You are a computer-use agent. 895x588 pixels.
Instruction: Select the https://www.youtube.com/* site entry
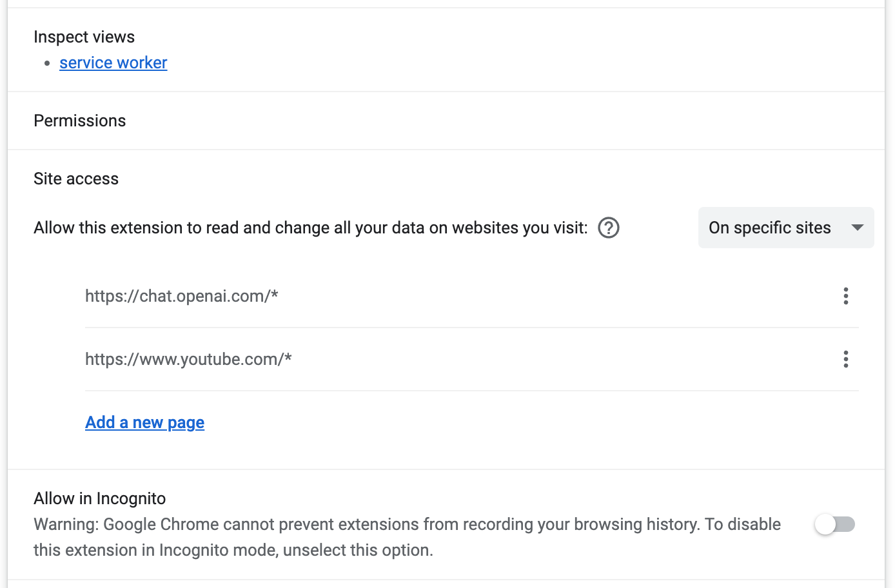pos(188,359)
